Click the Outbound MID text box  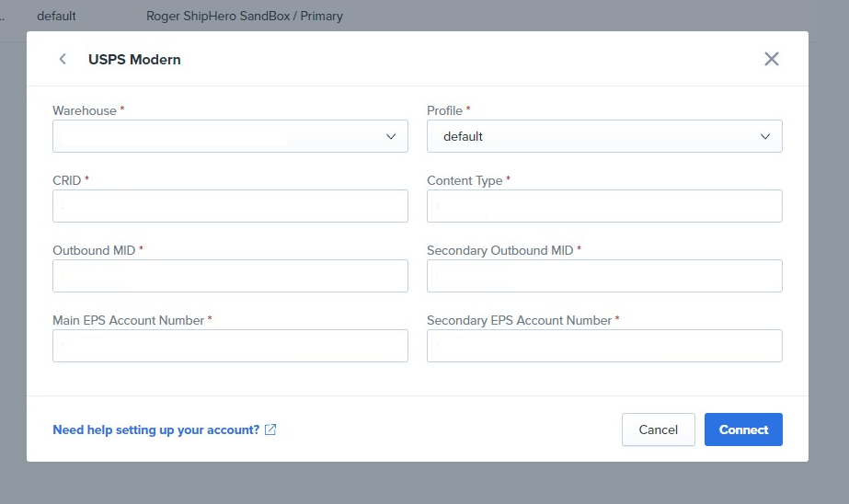pos(230,276)
